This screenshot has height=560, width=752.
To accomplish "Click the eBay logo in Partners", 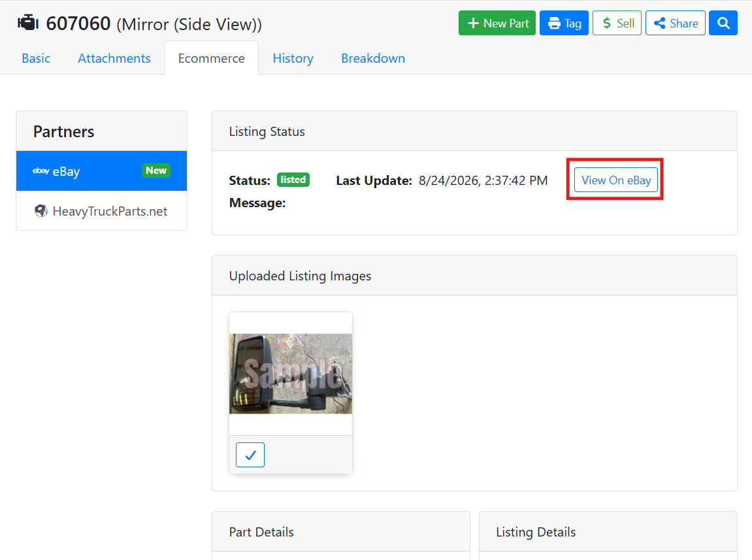I will click(41, 171).
